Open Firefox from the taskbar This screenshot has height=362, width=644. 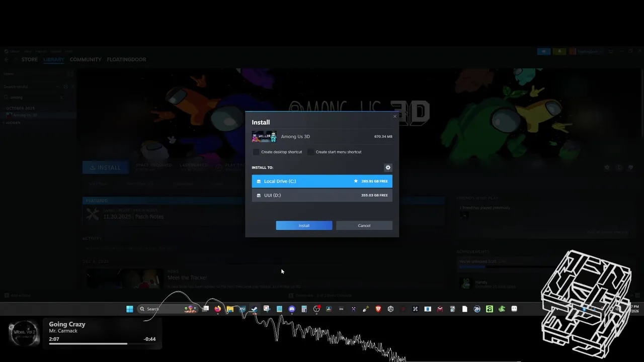tap(217, 309)
